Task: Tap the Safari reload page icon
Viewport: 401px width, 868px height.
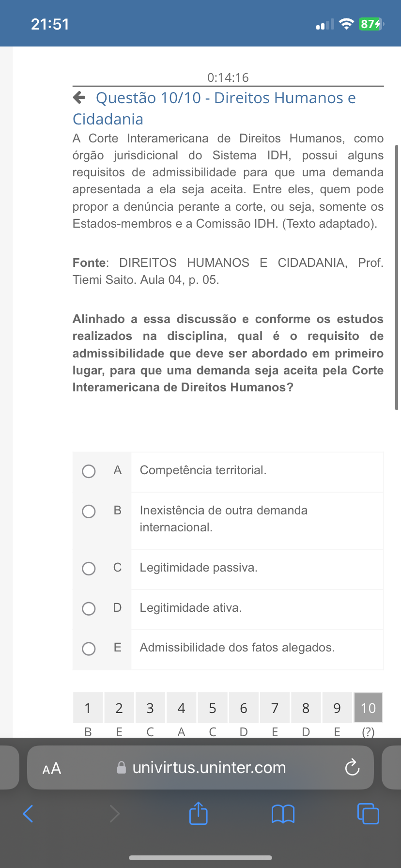Action: coord(352,768)
